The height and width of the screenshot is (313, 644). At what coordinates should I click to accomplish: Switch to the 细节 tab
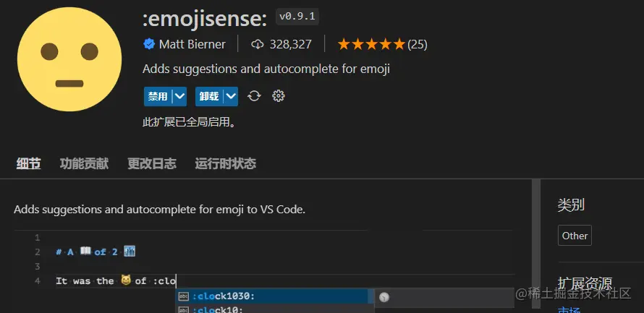(x=29, y=163)
